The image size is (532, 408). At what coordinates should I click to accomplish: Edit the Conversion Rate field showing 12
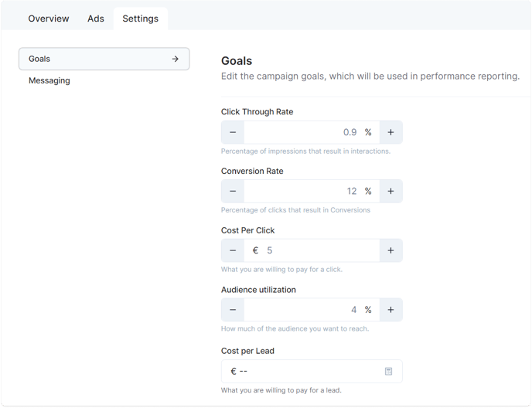coord(312,192)
